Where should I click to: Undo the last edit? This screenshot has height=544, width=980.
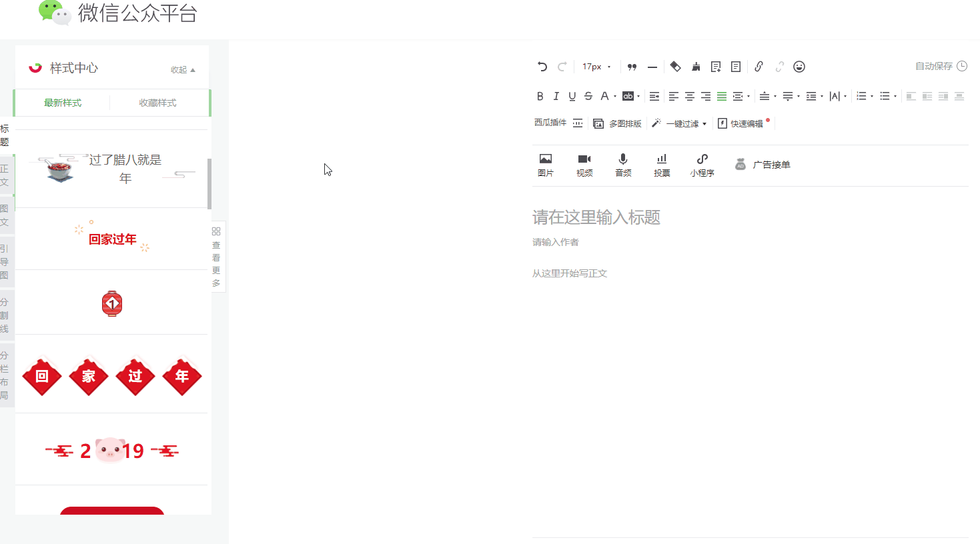[542, 67]
